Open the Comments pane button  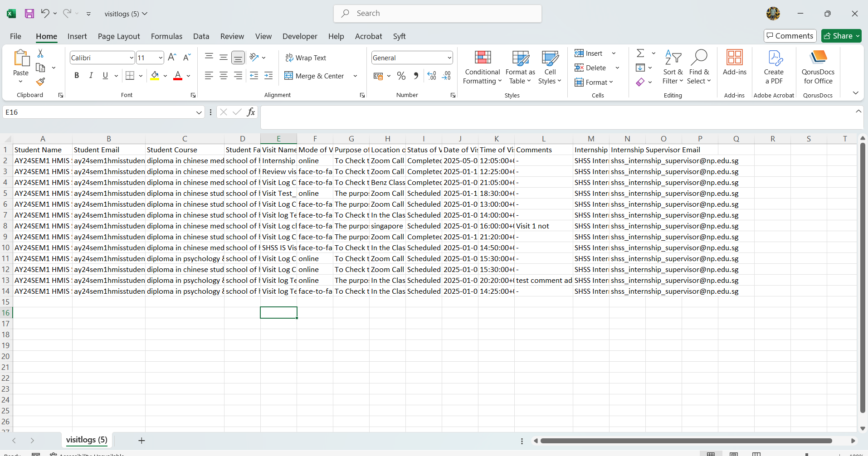tap(790, 36)
